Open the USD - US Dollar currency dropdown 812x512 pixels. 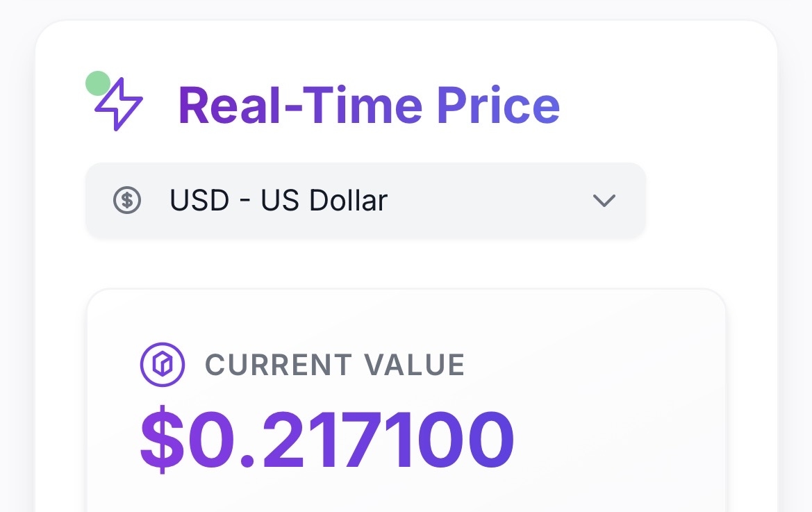365,201
